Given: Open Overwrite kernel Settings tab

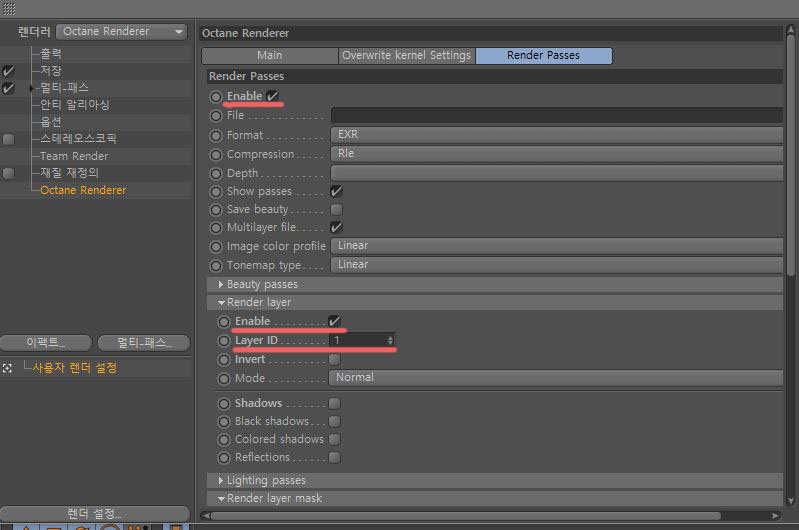Looking at the screenshot, I should click(407, 56).
